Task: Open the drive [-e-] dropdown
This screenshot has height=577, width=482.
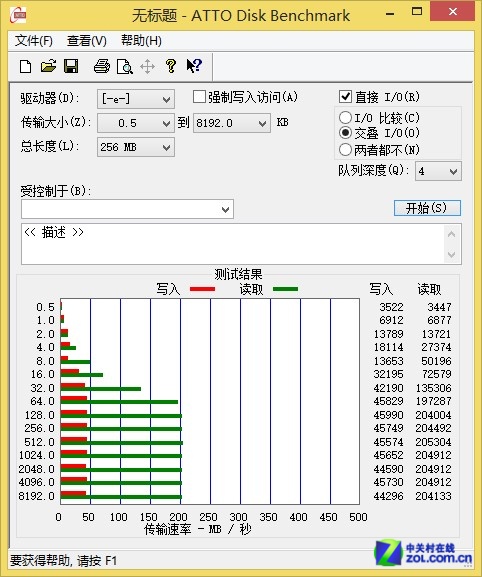Action: pyautogui.click(x=136, y=99)
